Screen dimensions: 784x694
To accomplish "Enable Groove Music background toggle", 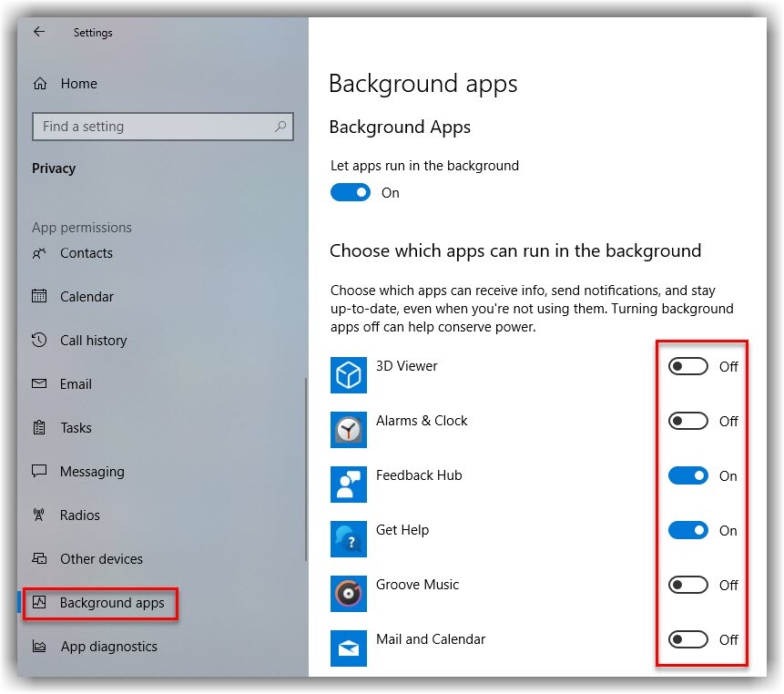I will coord(688,585).
